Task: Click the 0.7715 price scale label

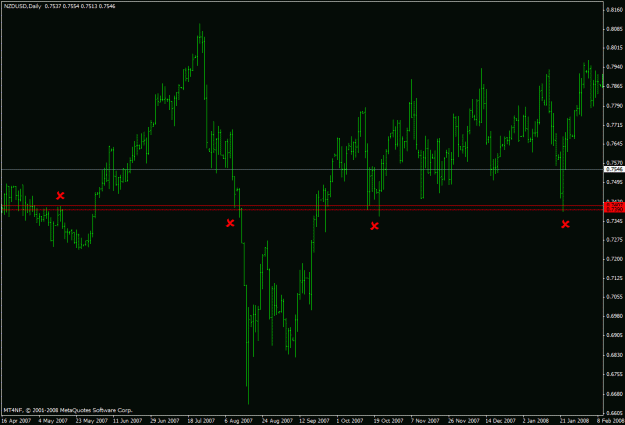Action: (x=614, y=125)
